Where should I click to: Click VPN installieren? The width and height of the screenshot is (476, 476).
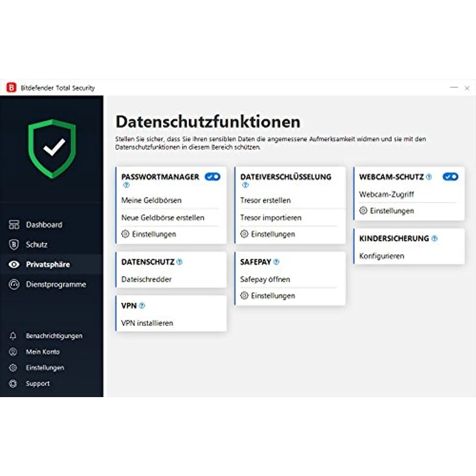[147, 323]
